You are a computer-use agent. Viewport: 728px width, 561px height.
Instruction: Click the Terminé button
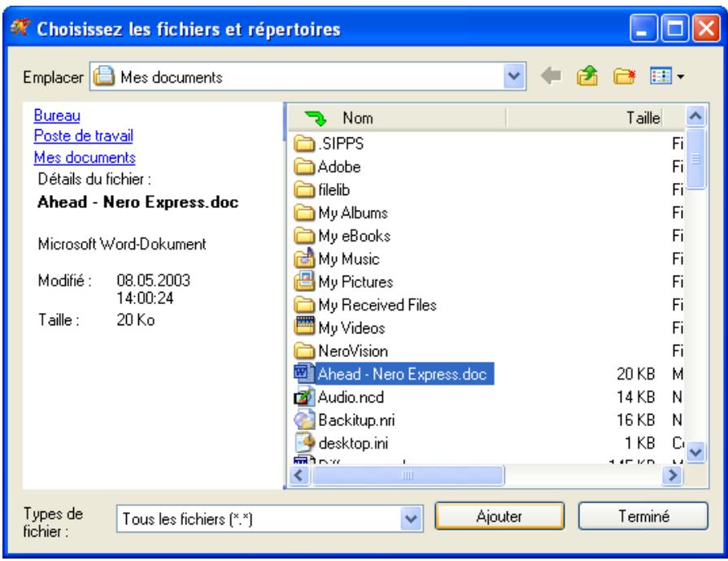(x=643, y=516)
